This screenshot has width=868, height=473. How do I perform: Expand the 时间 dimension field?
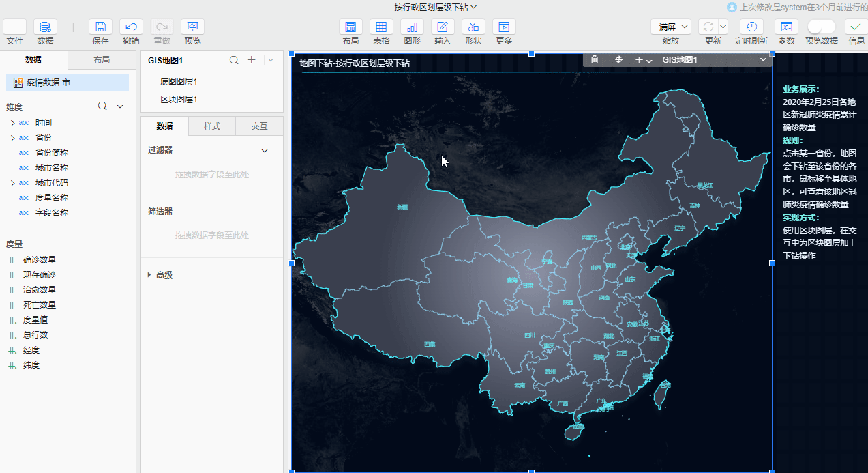point(12,123)
